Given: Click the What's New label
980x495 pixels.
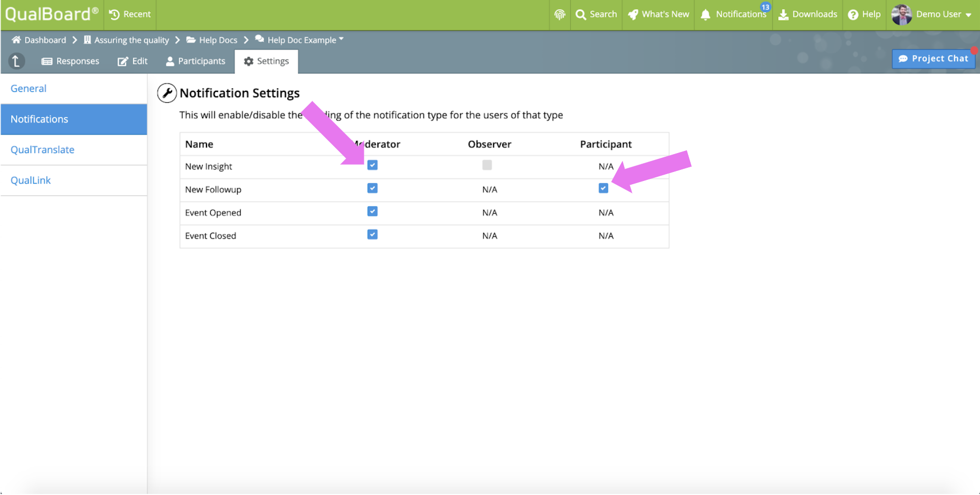Looking at the screenshot, I should 666,14.
